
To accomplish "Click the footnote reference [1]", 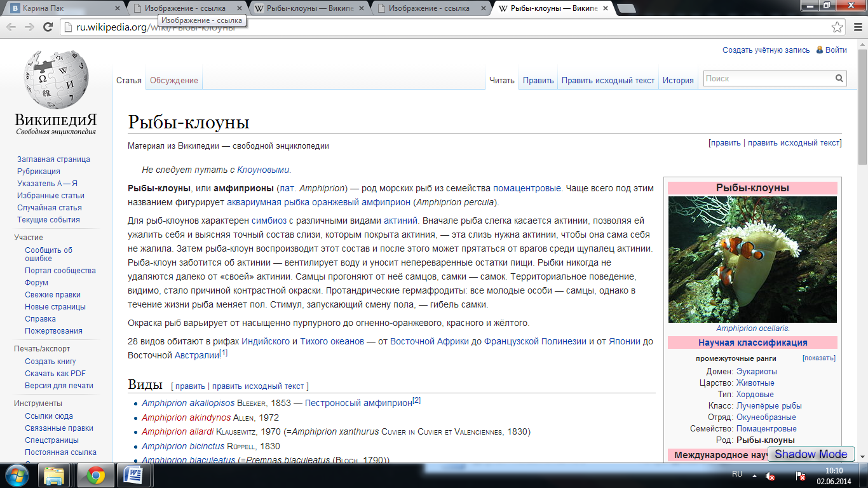I will pos(223,353).
